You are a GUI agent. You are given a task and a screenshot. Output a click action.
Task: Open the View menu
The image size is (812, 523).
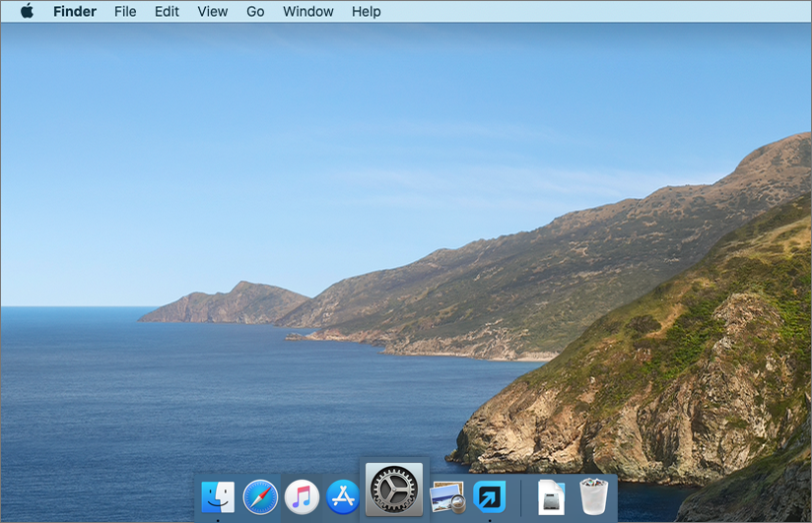pos(212,12)
